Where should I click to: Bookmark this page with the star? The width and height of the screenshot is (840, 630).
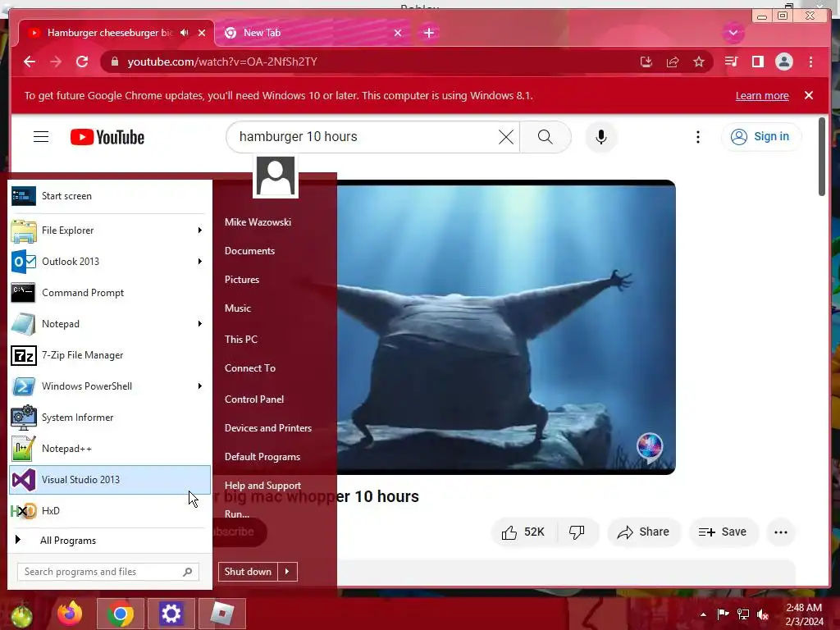pyautogui.click(x=699, y=62)
